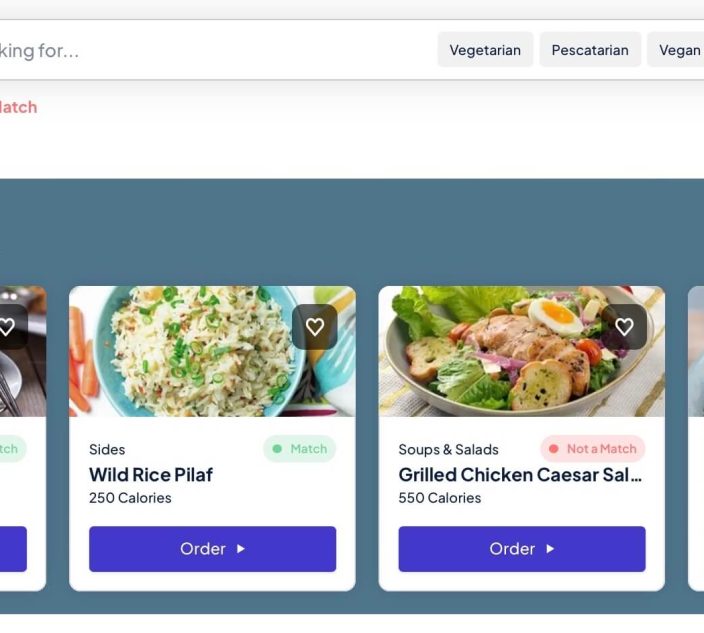Click the green Match badge on Wild Rice Pilaf
The width and height of the screenshot is (704, 633).
300,449
